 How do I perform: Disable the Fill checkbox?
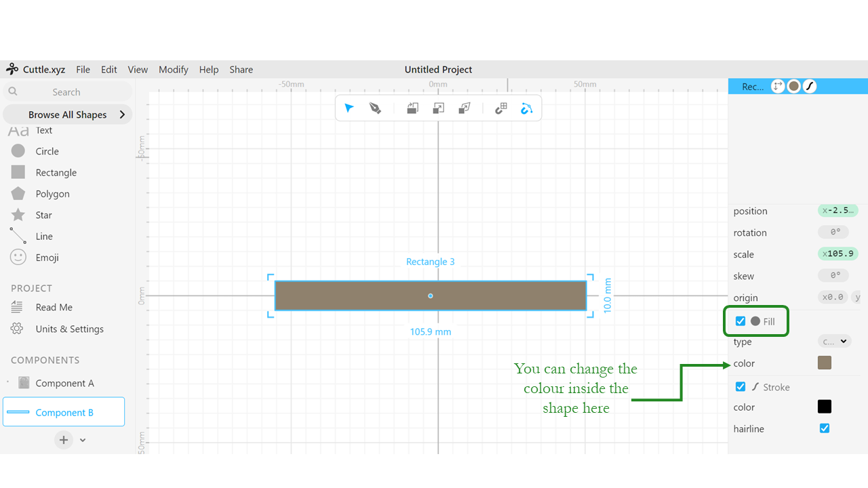point(741,321)
